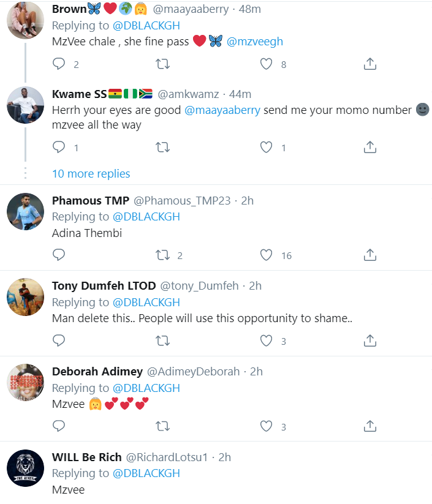
Task: Retweet Kwame SS's momo number tweet
Action: click(163, 147)
